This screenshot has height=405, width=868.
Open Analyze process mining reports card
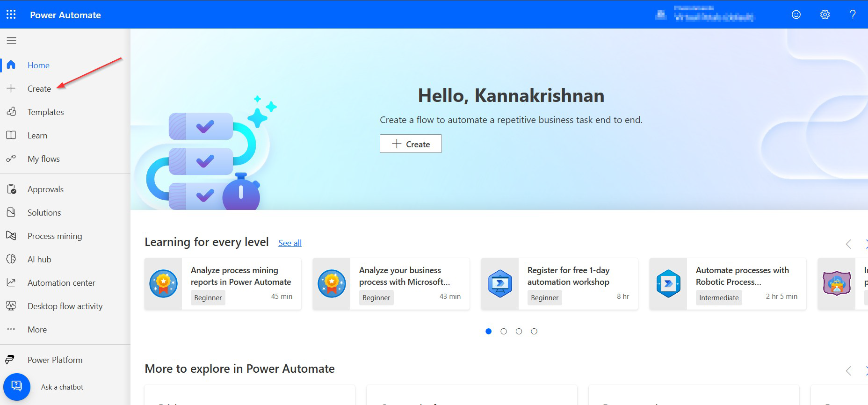pos(223,283)
